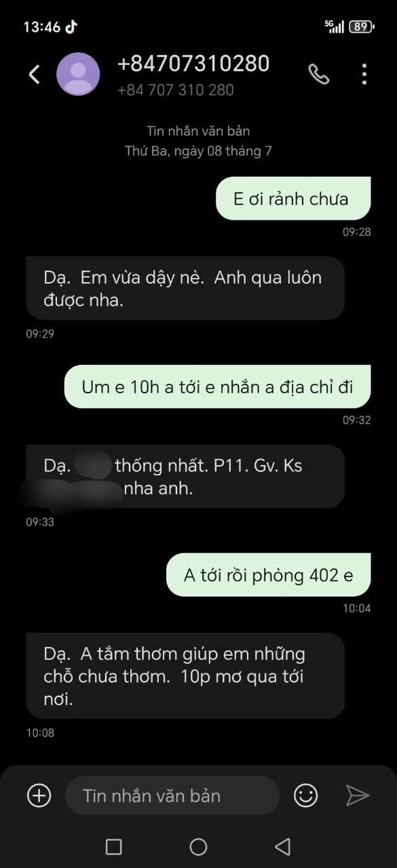The image size is (397, 868).
Task: Tap the battery indicator in status bar
Action: click(x=360, y=27)
